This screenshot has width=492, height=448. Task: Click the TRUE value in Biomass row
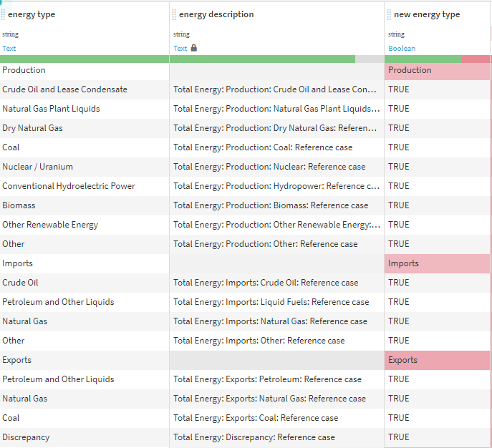pos(399,205)
